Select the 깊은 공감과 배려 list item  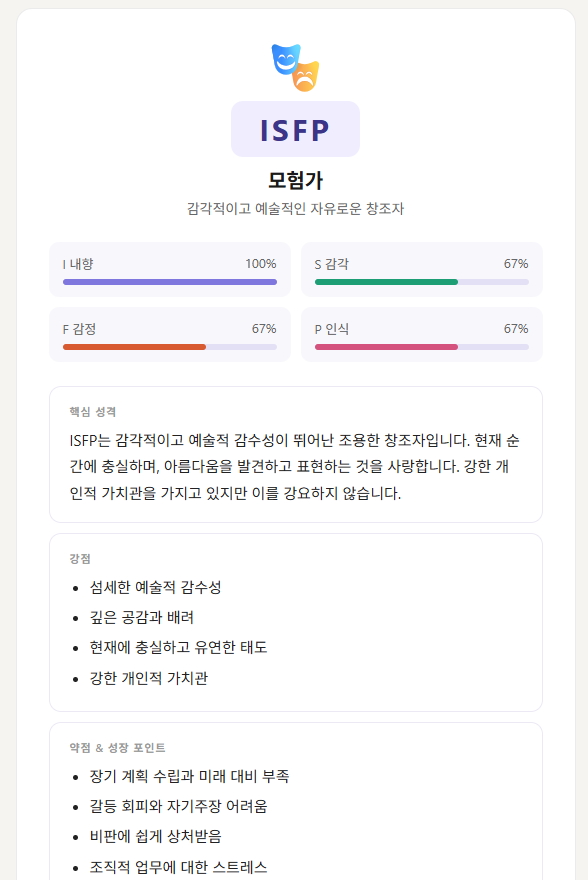pos(142,617)
